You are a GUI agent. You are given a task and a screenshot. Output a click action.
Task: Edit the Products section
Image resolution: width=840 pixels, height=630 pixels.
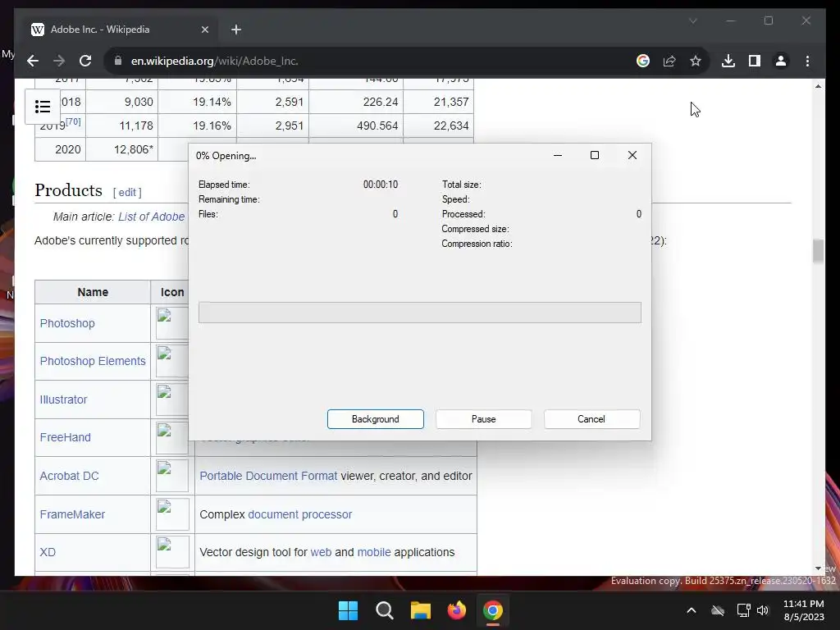coord(127,192)
